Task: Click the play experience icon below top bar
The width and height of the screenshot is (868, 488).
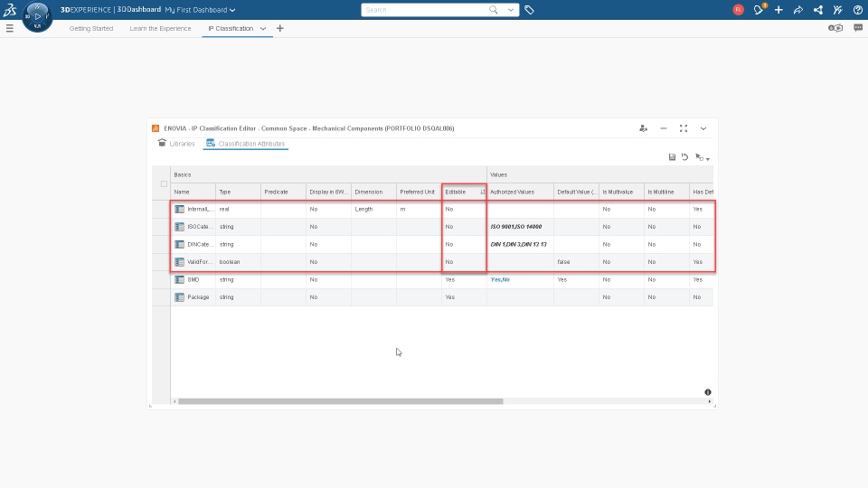Action: (835, 28)
